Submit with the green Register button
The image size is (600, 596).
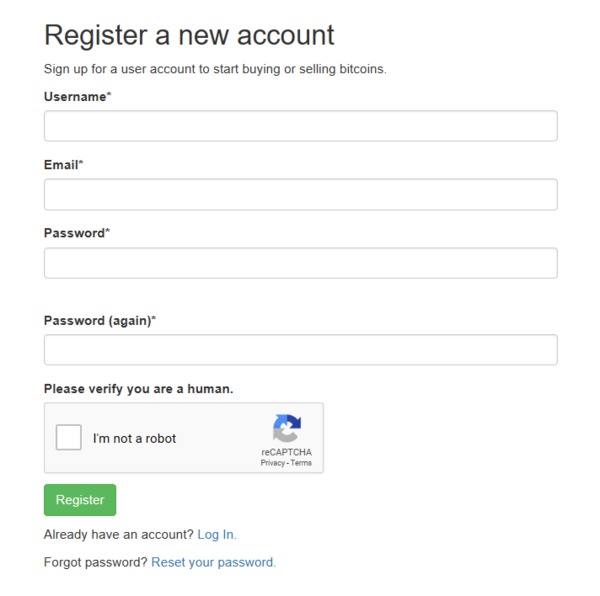coord(80,500)
